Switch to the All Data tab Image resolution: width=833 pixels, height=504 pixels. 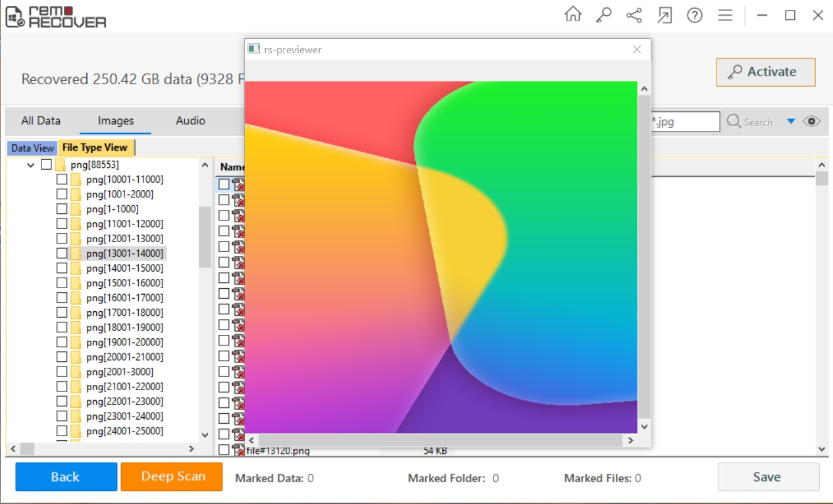[41, 120]
